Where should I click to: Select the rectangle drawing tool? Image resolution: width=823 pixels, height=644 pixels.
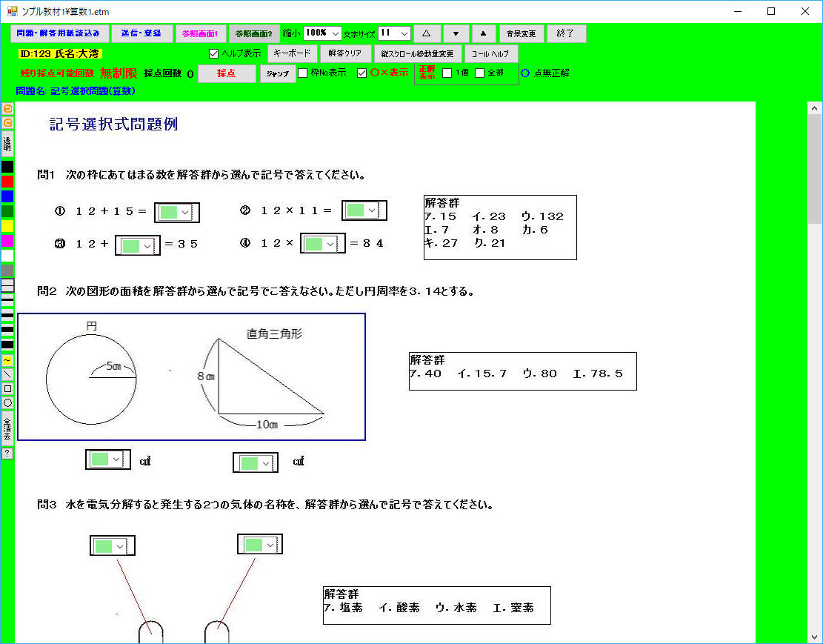[7, 388]
